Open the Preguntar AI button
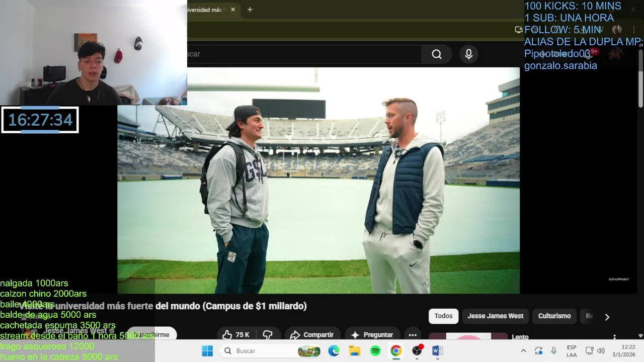Image resolution: width=644 pixels, height=362 pixels. tap(372, 335)
